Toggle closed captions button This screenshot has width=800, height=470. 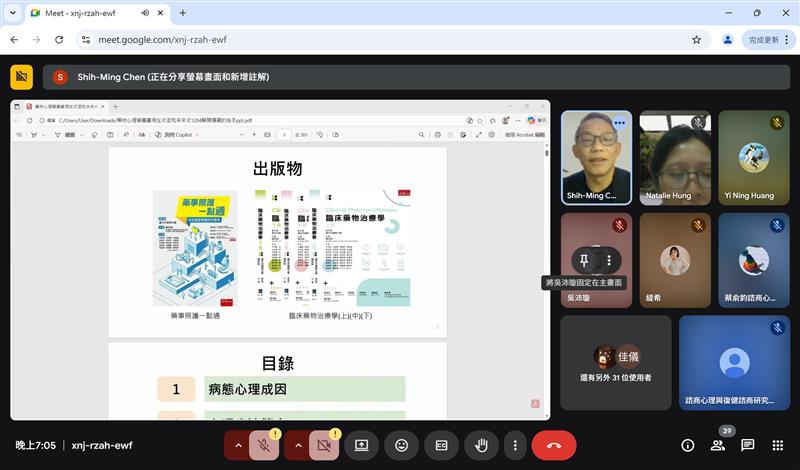pyautogui.click(x=441, y=445)
